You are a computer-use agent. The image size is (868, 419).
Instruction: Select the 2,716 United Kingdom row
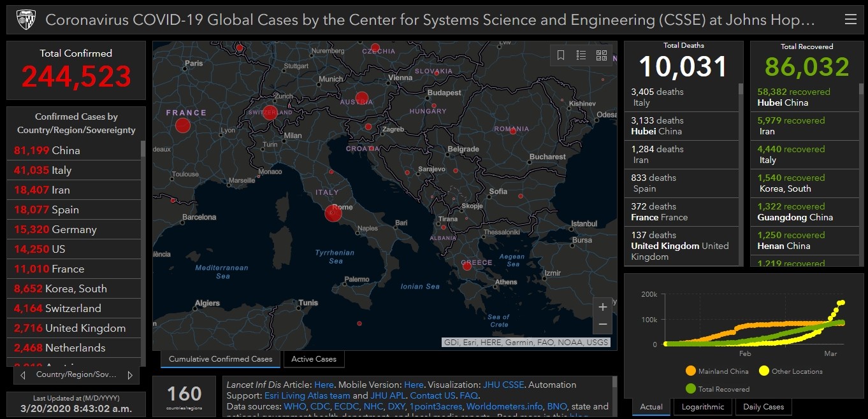tap(74, 328)
